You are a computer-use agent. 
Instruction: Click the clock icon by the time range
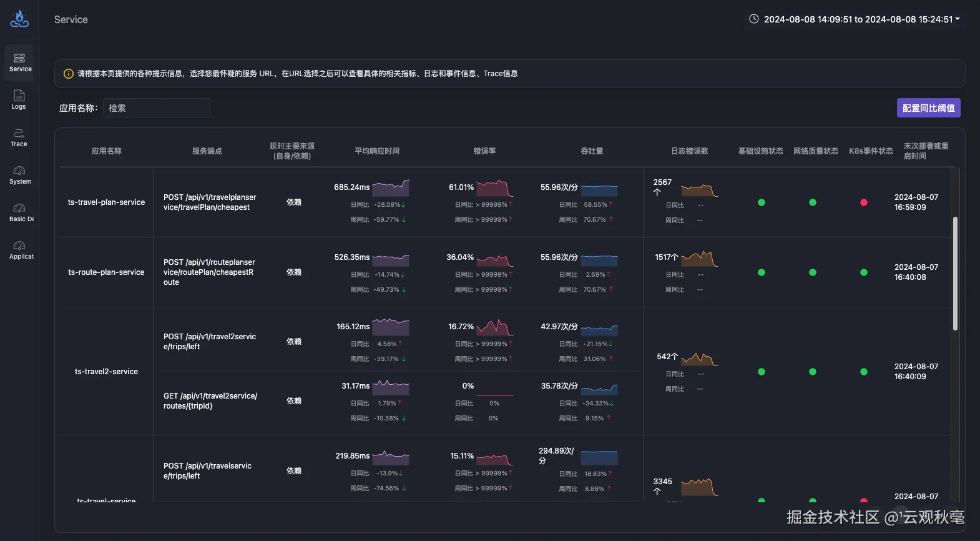click(x=753, y=19)
